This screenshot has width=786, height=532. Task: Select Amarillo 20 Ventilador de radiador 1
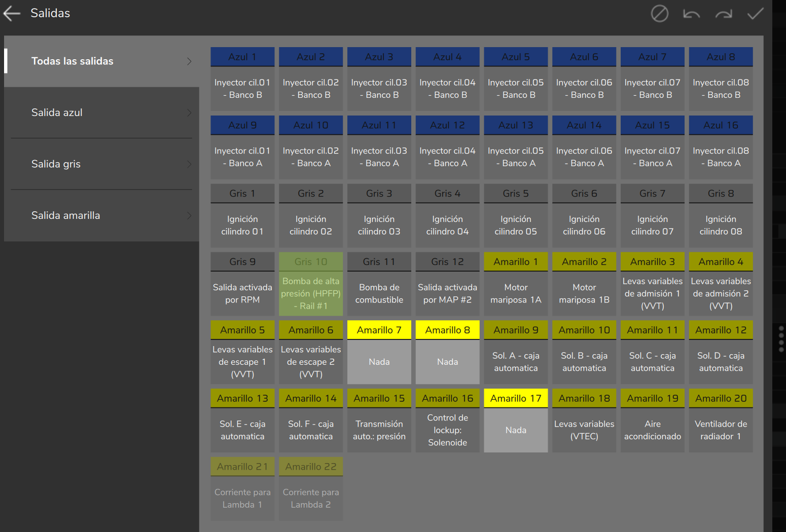(x=721, y=421)
